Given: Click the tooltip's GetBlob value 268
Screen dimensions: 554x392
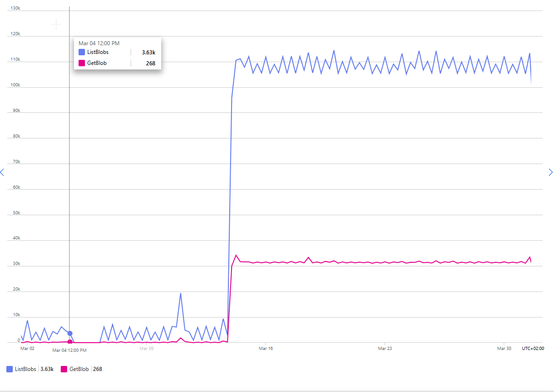Looking at the screenshot, I should pyautogui.click(x=151, y=63).
